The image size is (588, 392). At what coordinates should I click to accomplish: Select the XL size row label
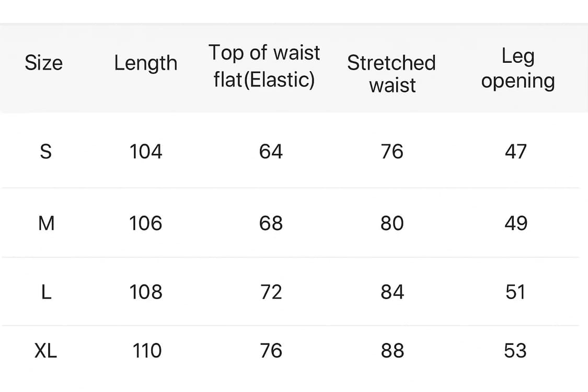click(45, 351)
